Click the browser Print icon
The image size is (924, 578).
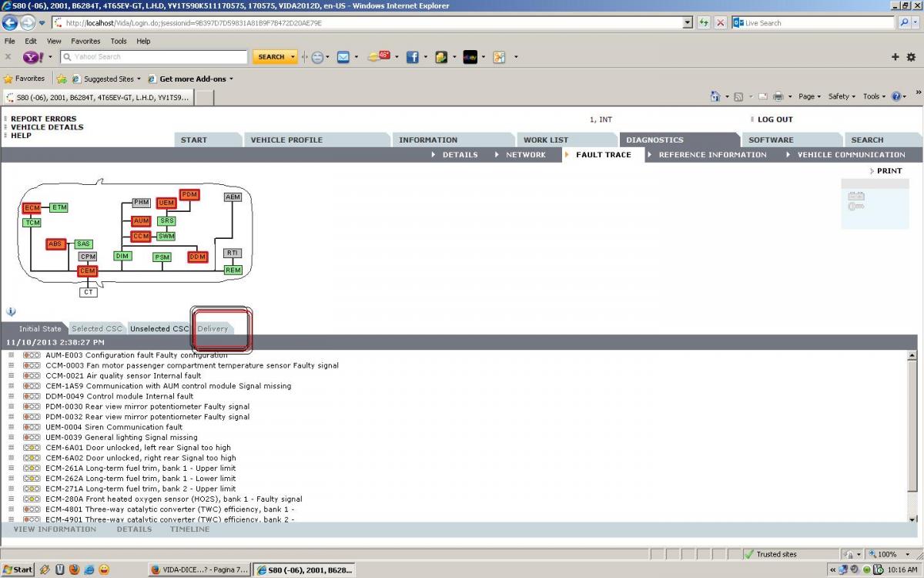778,96
